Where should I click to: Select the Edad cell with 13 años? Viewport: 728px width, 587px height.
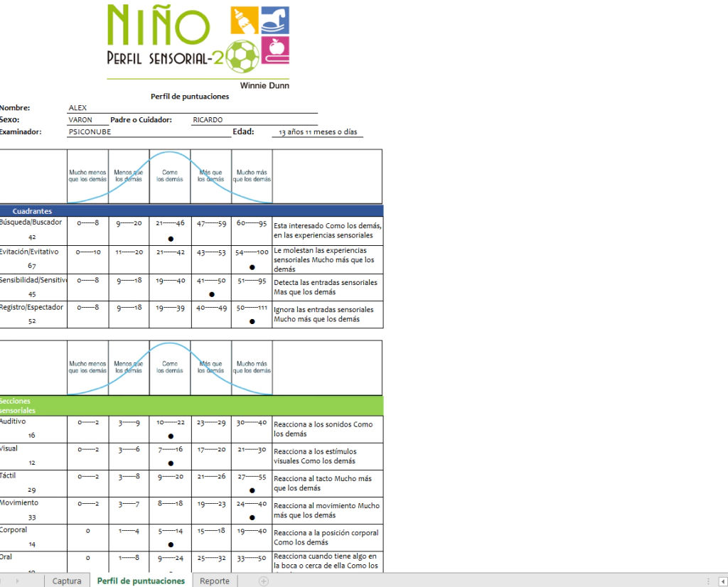click(318, 132)
